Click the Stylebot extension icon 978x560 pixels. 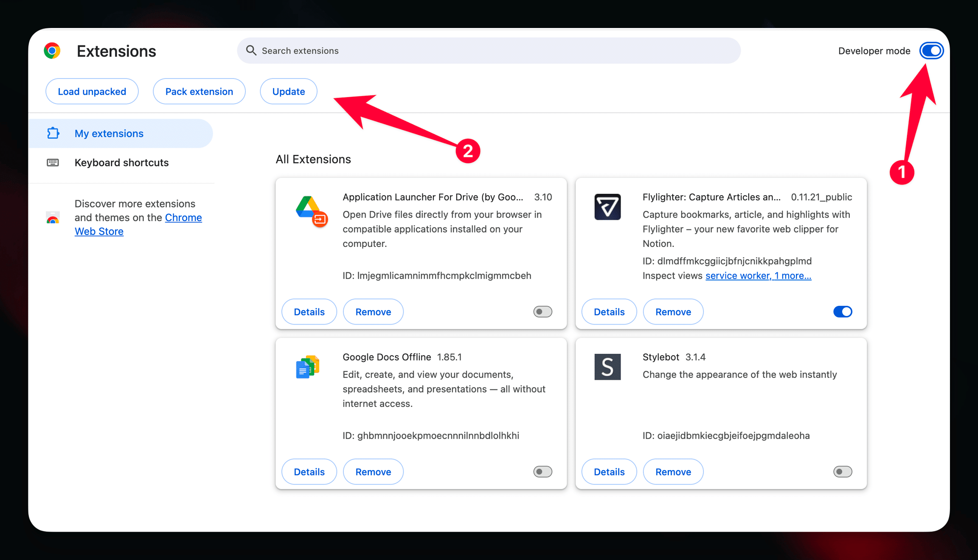pyautogui.click(x=607, y=367)
